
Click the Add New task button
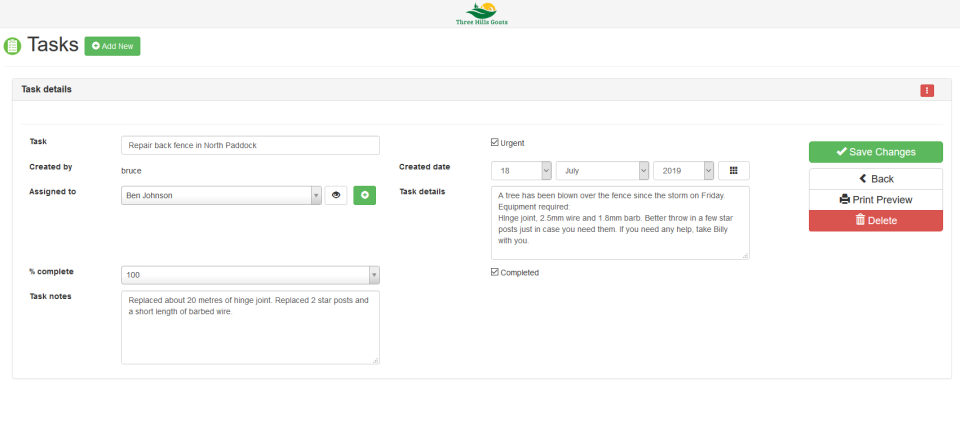(x=113, y=46)
